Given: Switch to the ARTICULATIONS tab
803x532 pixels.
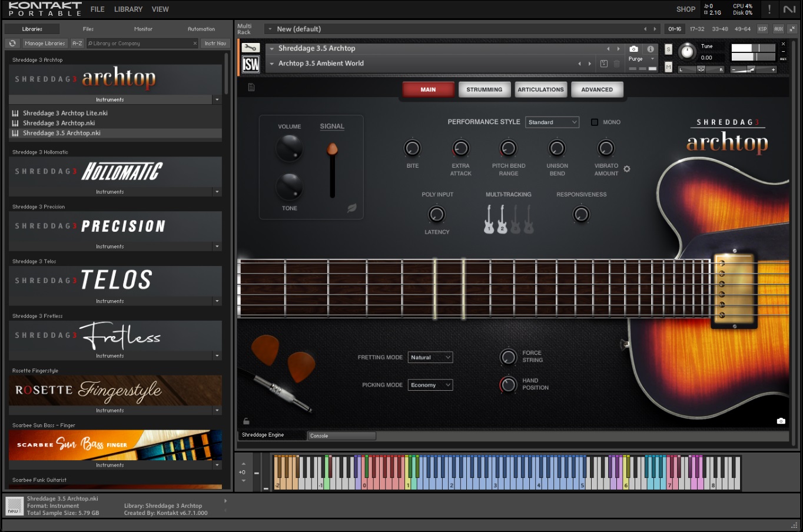Looking at the screenshot, I should (x=541, y=89).
